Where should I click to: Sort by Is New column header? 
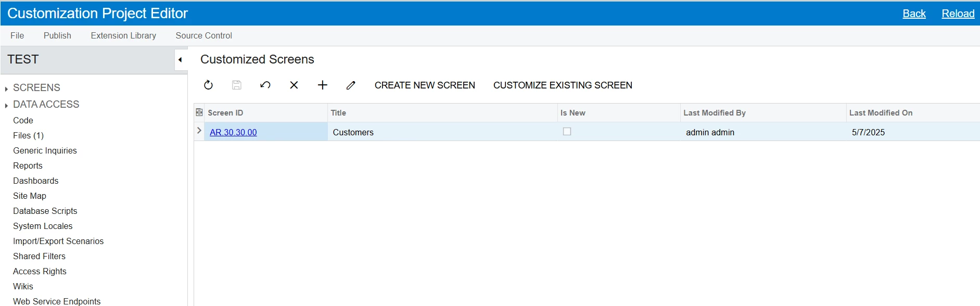pyautogui.click(x=619, y=112)
